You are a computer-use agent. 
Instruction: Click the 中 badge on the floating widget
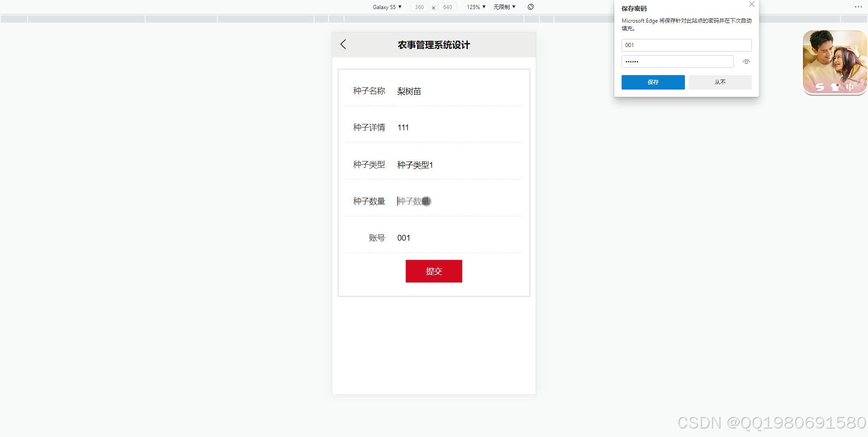click(850, 87)
